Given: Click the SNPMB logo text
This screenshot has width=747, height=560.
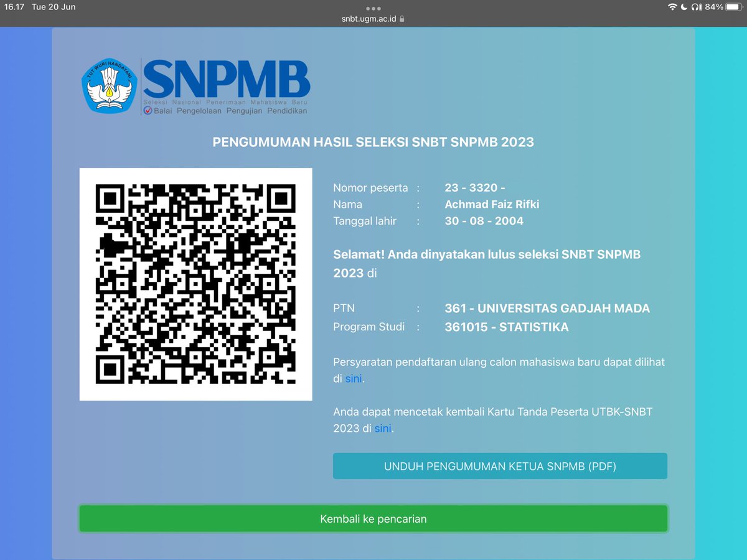Looking at the screenshot, I should pos(227,79).
